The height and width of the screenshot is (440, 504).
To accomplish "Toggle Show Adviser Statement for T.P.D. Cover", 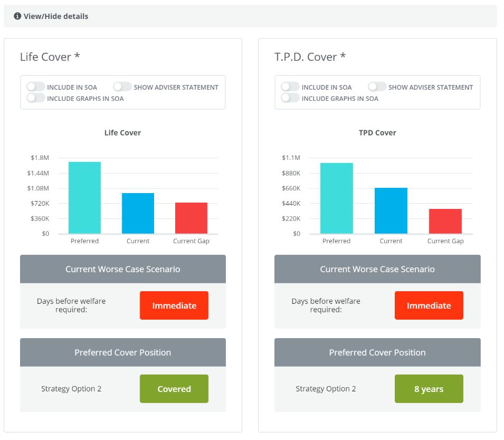I will click(377, 87).
